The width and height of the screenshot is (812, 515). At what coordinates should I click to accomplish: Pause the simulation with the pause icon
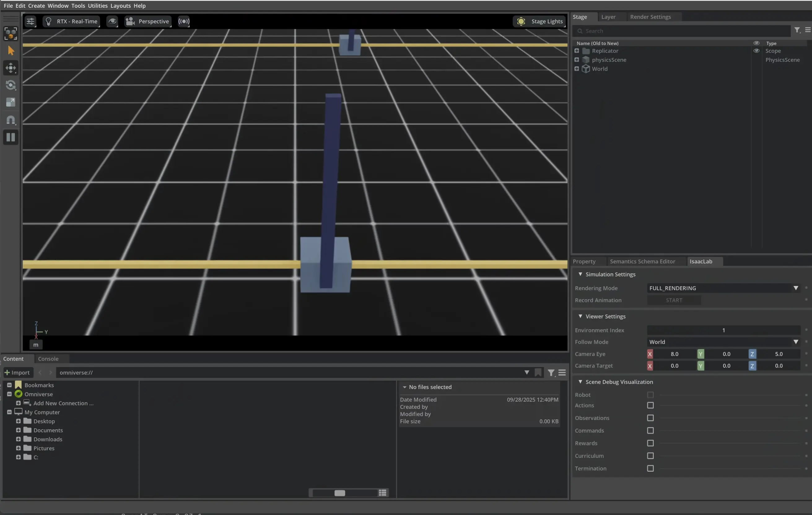click(11, 137)
